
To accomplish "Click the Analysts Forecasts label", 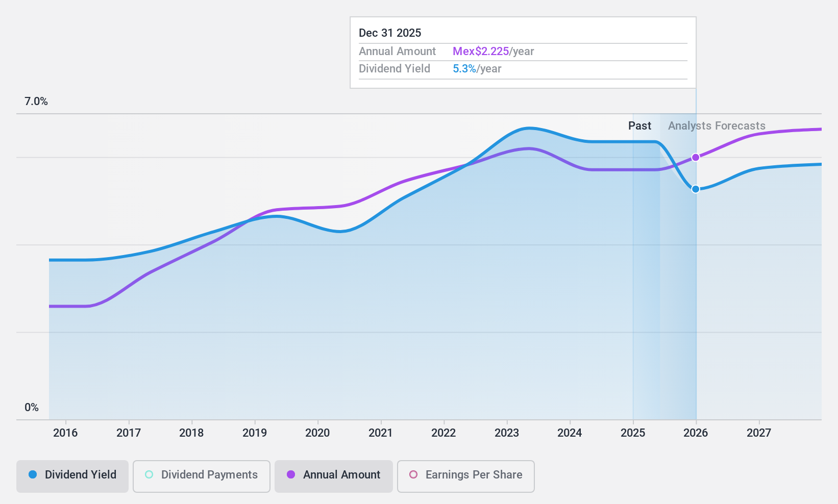I will tap(717, 126).
